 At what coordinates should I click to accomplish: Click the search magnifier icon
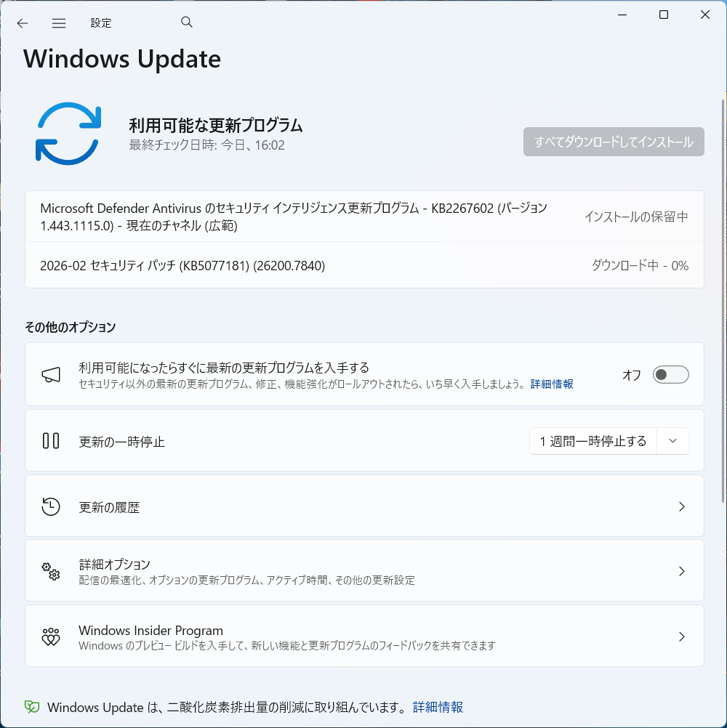pos(187,22)
